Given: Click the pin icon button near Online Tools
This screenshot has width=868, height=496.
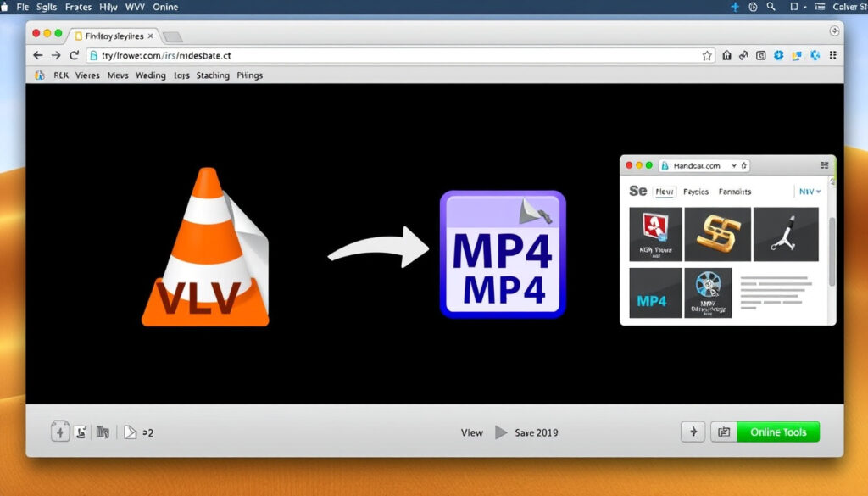Looking at the screenshot, I should click(x=693, y=432).
